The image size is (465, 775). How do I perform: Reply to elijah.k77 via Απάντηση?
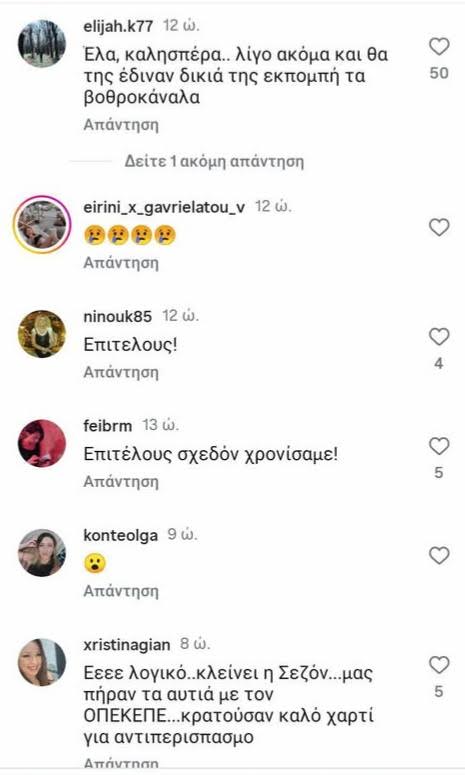click(121, 125)
